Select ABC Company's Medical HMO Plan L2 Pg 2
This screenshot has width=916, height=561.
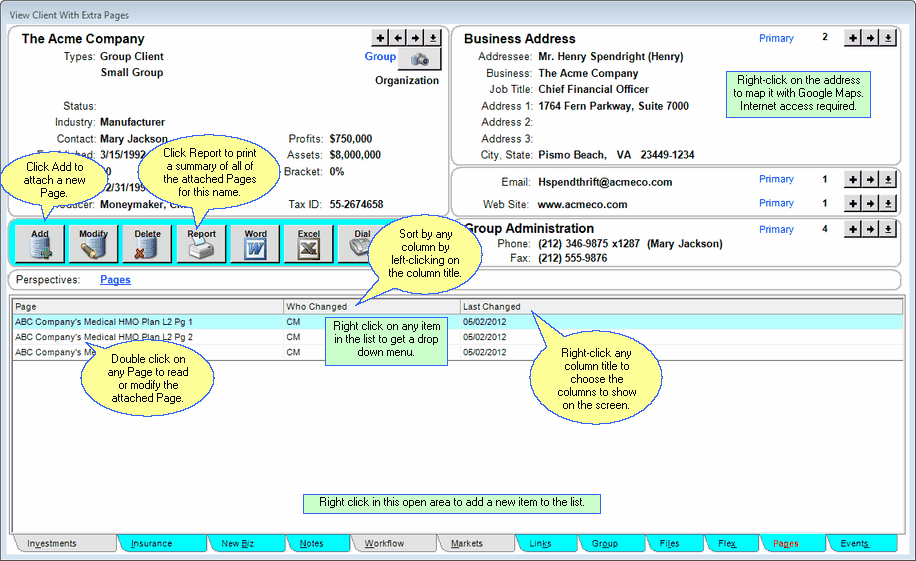click(x=104, y=337)
